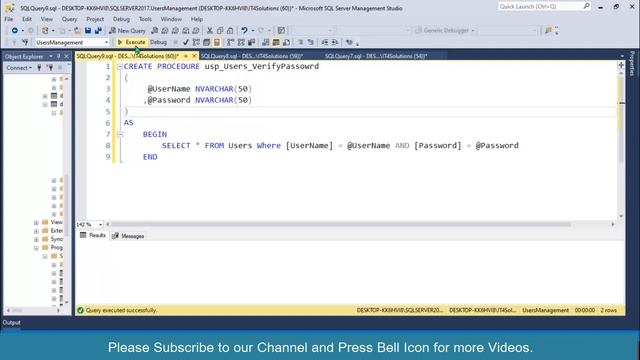640x360 pixels.
Task: Open the Edit menu
Action: (x=27, y=19)
